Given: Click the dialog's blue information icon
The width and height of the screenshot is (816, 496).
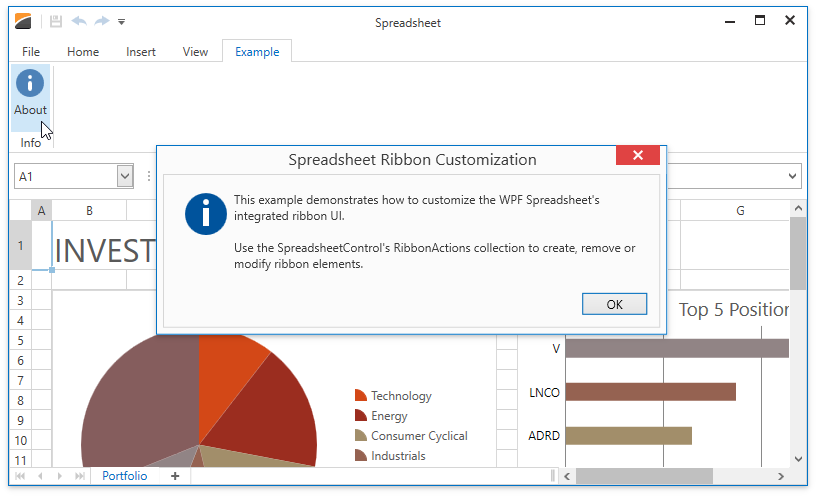Looking at the screenshot, I should pos(206,214).
